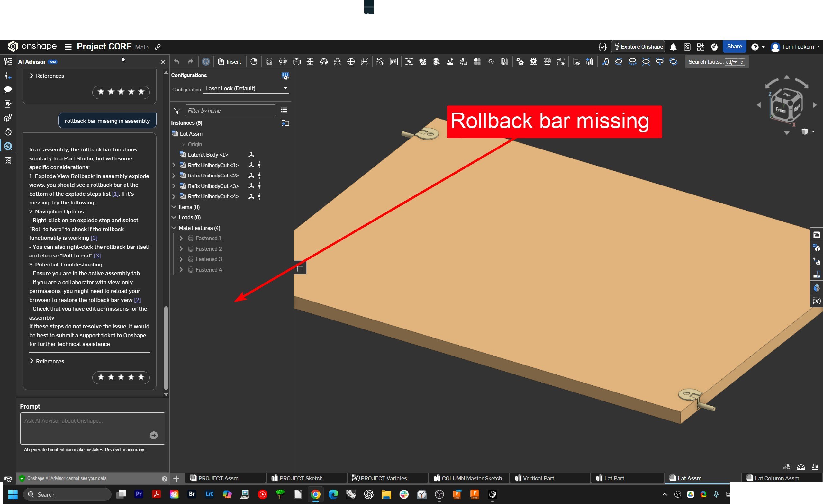Open the configuration table icon
This screenshot has width=823, height=504.
point(285,76)
